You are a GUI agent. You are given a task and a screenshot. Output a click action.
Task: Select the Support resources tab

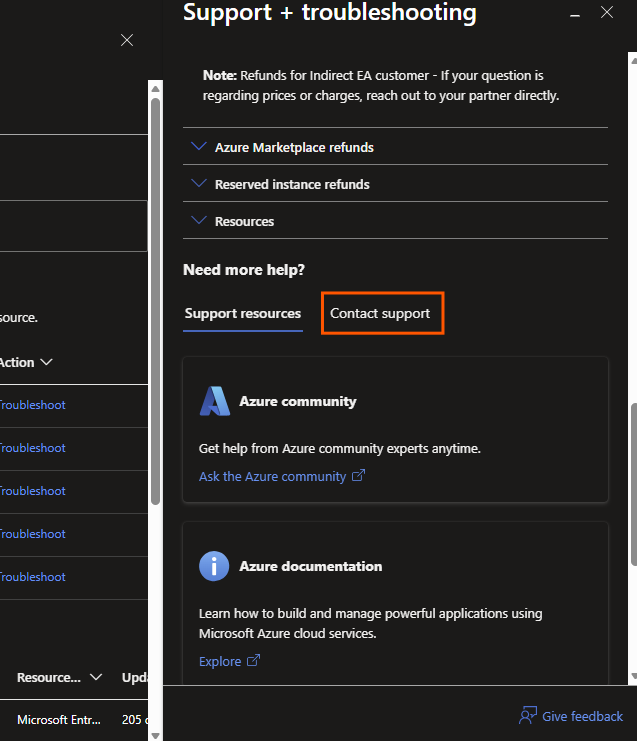[242, 313]
